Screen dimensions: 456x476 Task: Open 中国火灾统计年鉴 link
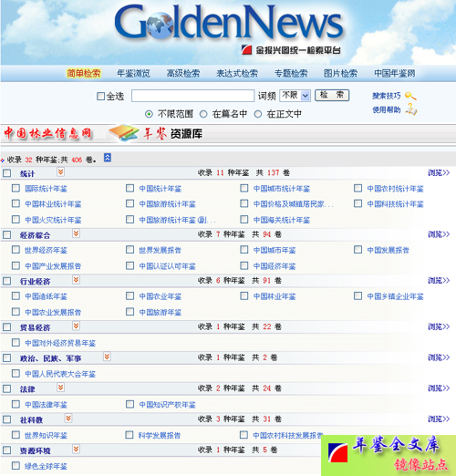pos(53,220)
